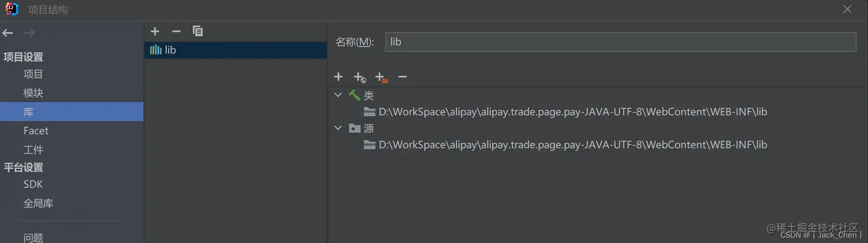The width and height of the screenshot is (868, 243).
Task: Copy the selected library
Action: pos(198,31)
